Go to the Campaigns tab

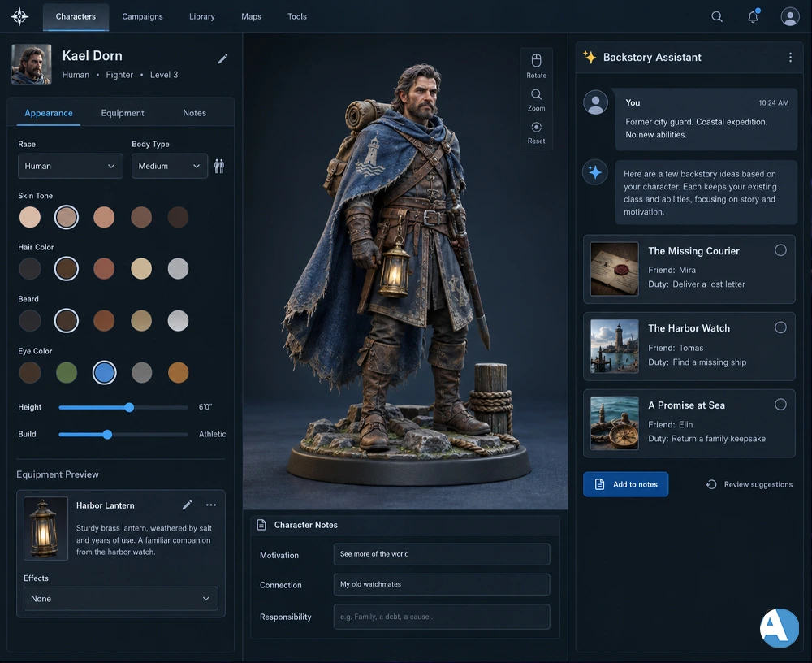pyautogui.click(x=142, y=16)
